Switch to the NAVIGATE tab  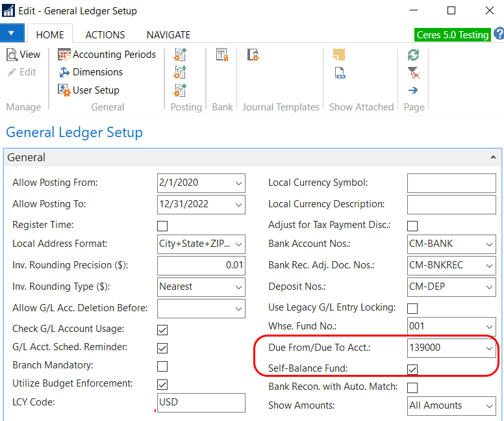coord(168,35)
